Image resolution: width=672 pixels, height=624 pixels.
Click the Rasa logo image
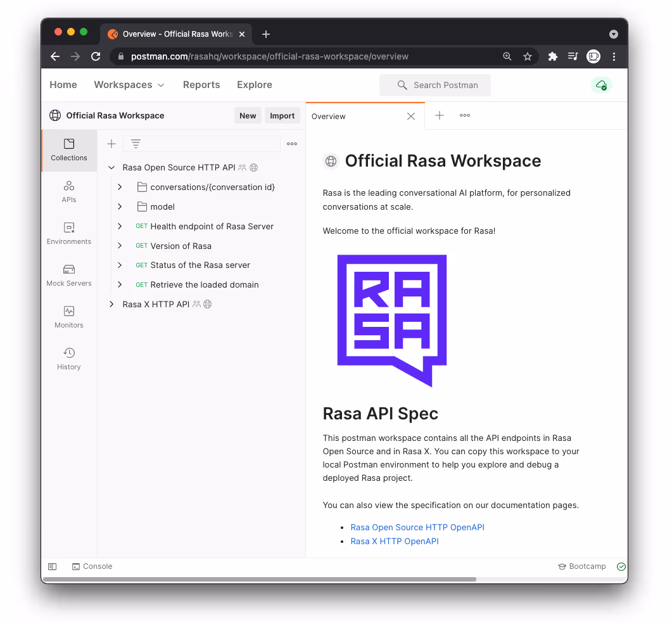pos(392,321)
